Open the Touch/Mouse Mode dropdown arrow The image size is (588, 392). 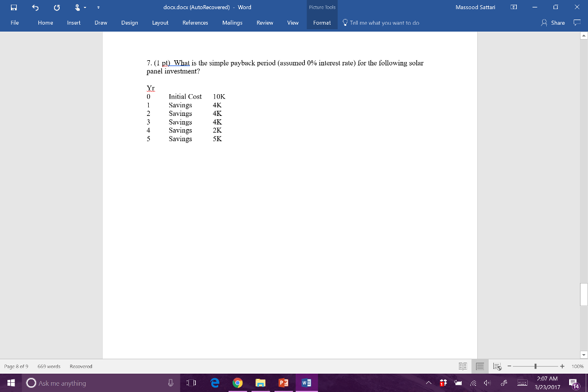85,7
